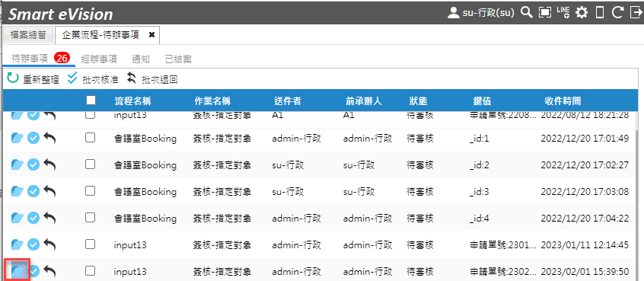Approve the 2023/02/01 input13 row
The width and height of the screenshot is (644, 281).
[33, 271]
